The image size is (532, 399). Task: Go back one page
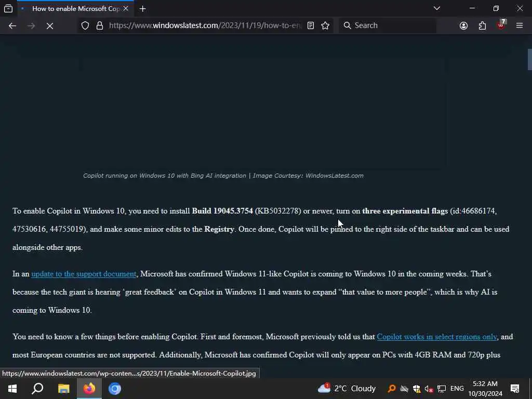tap(12, 25)
